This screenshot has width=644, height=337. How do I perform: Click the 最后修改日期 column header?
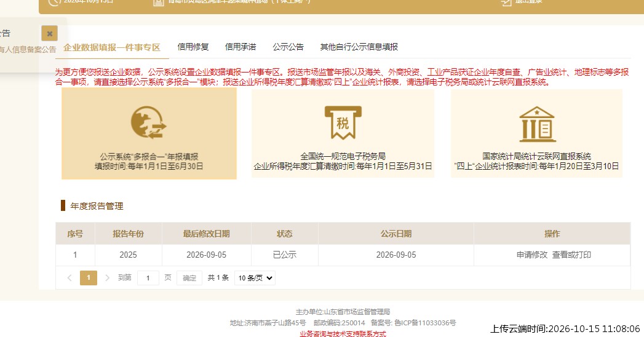pyautogui.click(x=206, y=234)
